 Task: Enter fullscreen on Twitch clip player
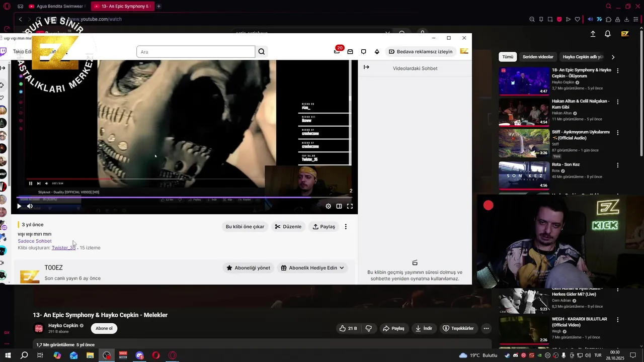350,206
